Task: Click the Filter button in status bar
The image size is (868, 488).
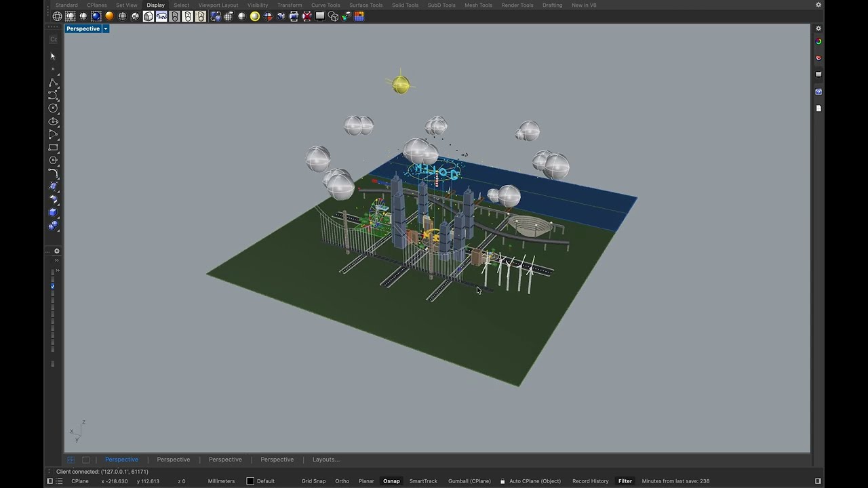Action: pos(625,481)
